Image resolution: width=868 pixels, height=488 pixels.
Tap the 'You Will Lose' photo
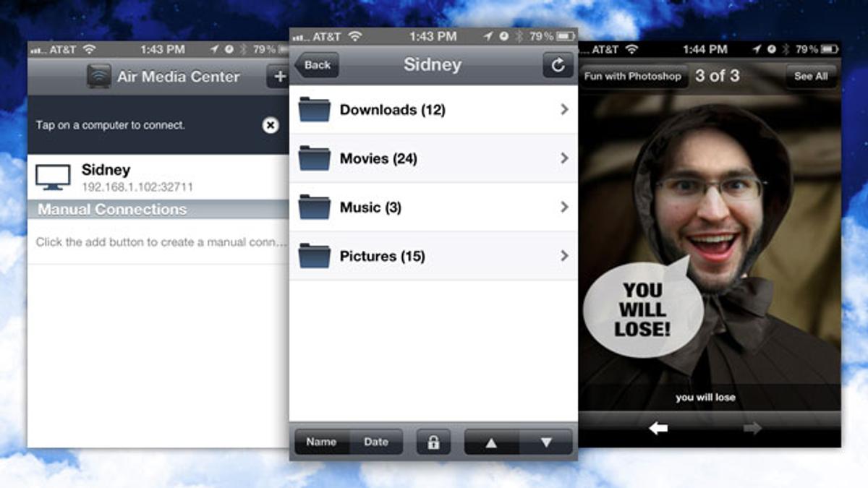click(x=709, y=246)
